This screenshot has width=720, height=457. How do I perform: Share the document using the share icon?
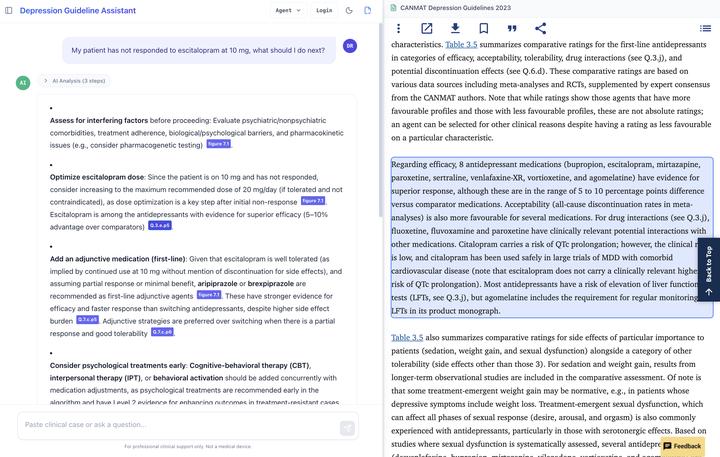pos(541,29)
